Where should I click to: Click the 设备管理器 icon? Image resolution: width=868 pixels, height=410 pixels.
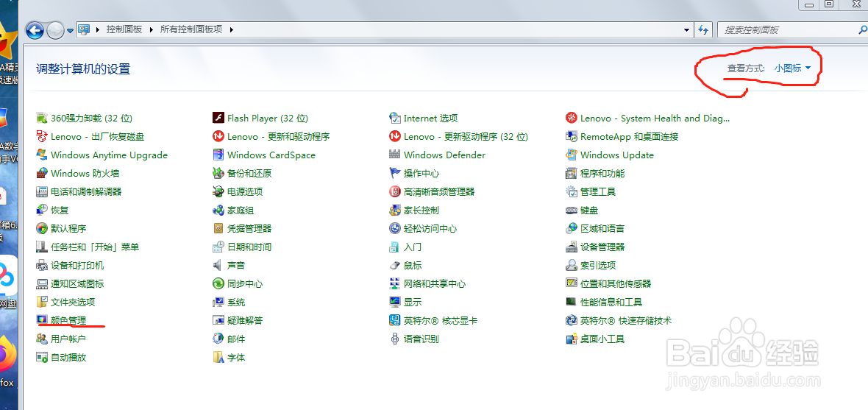point(572,247)
